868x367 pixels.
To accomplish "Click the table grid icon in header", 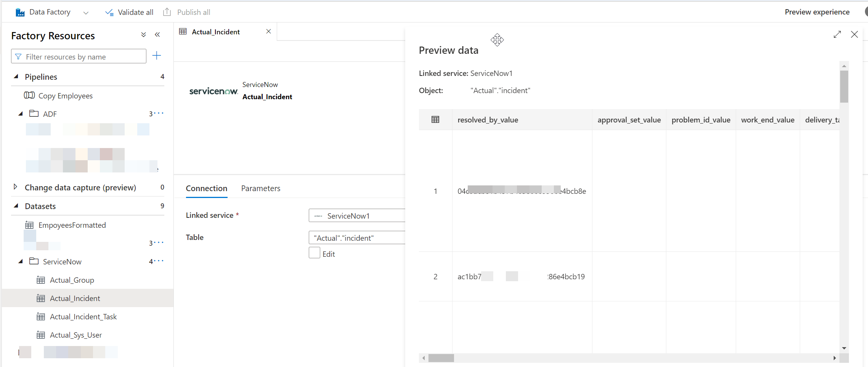I will (x=435, y=119).
